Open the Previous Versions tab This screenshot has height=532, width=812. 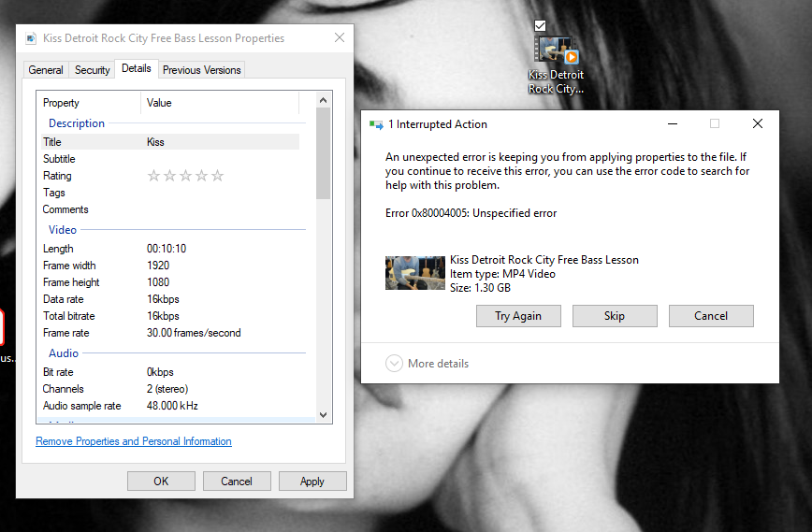pos(201,70)
